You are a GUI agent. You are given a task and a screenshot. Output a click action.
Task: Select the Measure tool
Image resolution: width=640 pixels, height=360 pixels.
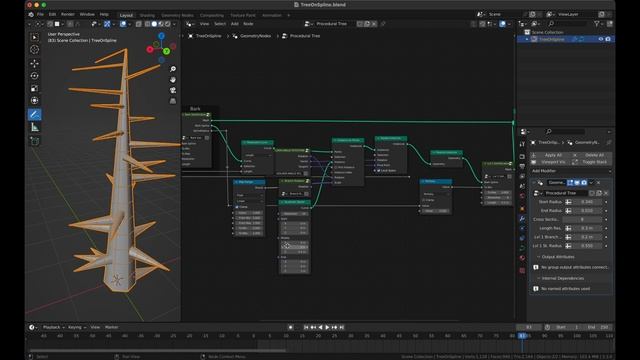click(35, 128)
